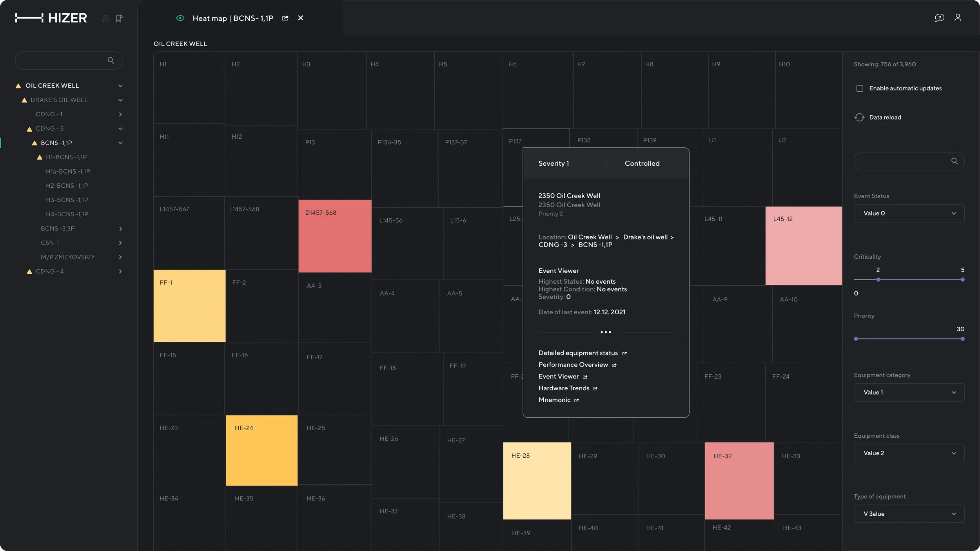Open Detailed equipment status link

point(578,353)
